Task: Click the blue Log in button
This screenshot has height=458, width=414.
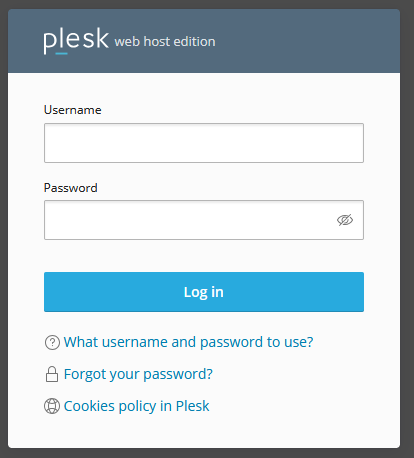Action: coord(204,292)
